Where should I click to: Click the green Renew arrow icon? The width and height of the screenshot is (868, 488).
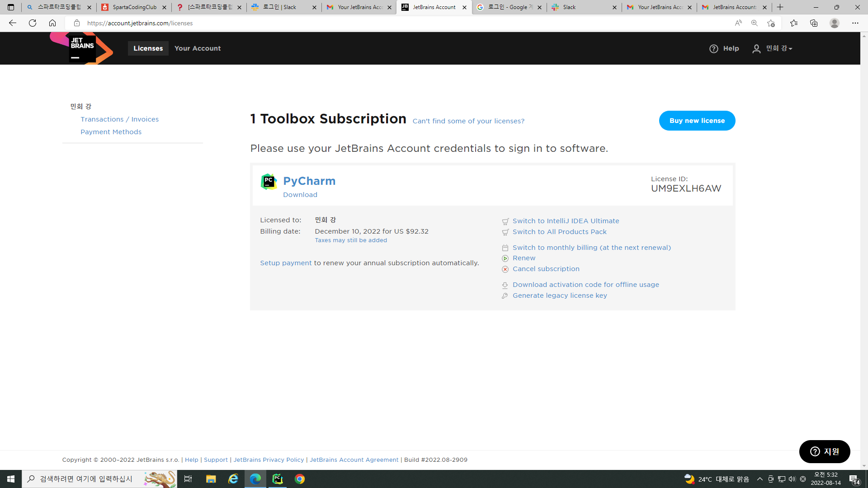pos(505,258)
